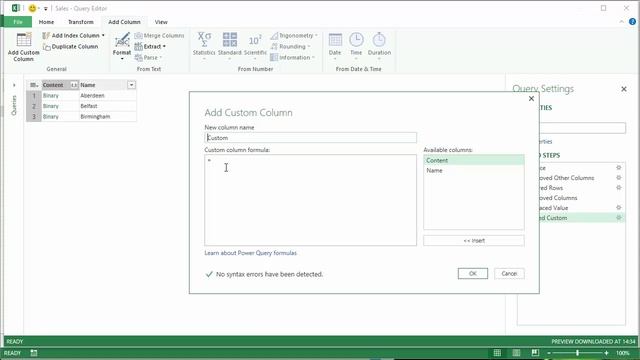
Task: Expand the Queries pane arrow
Action: (x=14, y=85)
